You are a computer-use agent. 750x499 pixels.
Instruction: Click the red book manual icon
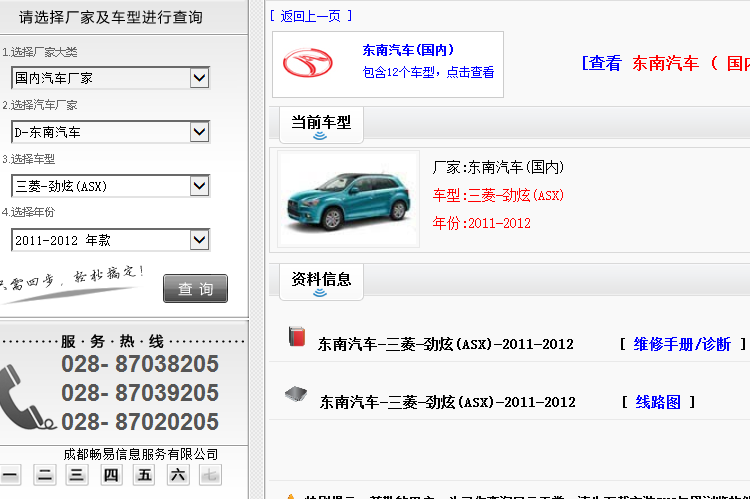point(297,336)
